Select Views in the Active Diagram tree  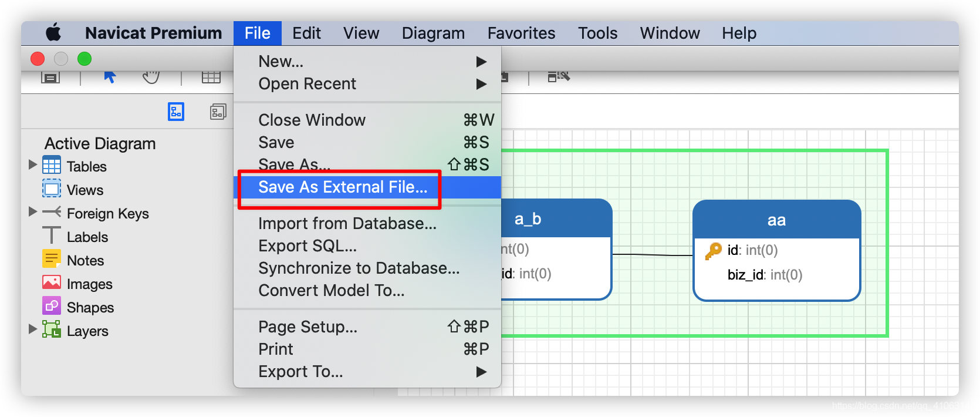[x=85, y=190]
